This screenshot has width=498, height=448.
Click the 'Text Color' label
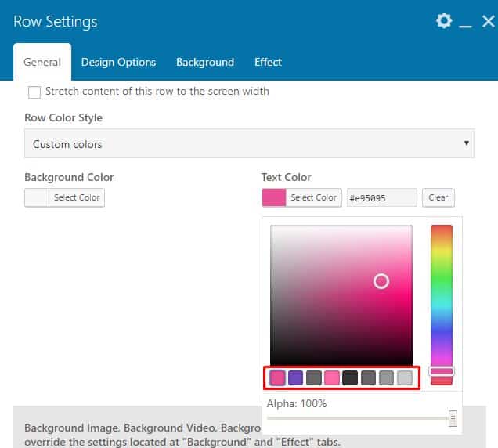(x=286, y=177)
